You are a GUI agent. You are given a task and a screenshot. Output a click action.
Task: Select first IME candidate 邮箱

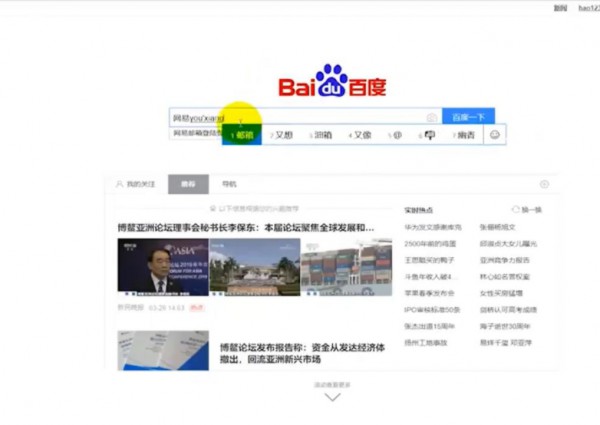click(242, 135)
